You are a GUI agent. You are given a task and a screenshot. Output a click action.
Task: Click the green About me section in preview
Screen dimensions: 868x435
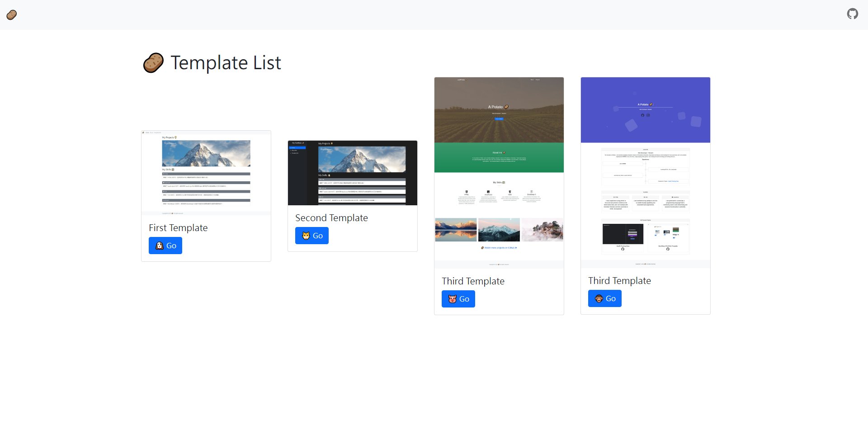[499, 157]
